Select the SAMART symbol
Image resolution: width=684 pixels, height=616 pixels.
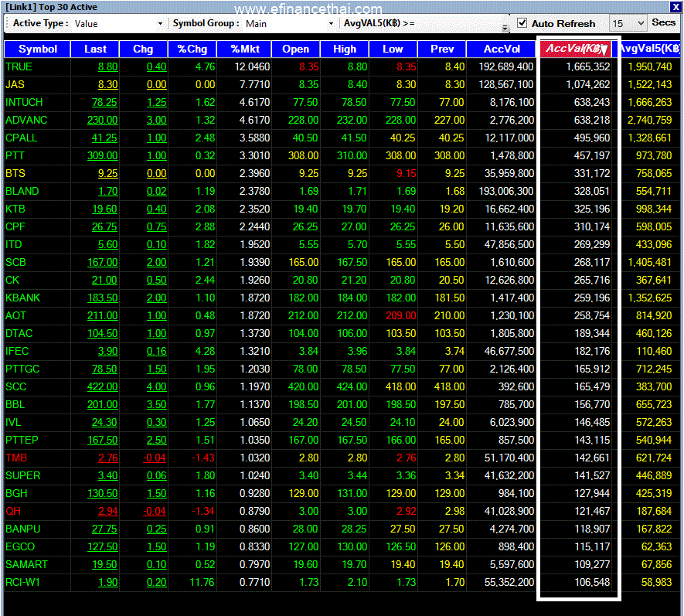pyautogui.click(x=26, y=564)
